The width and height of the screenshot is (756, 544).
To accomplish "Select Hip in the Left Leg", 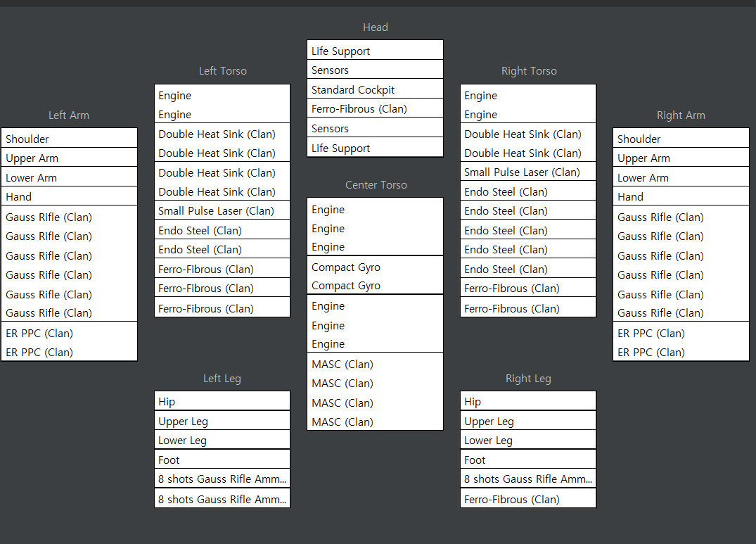I will coord(222,401).
